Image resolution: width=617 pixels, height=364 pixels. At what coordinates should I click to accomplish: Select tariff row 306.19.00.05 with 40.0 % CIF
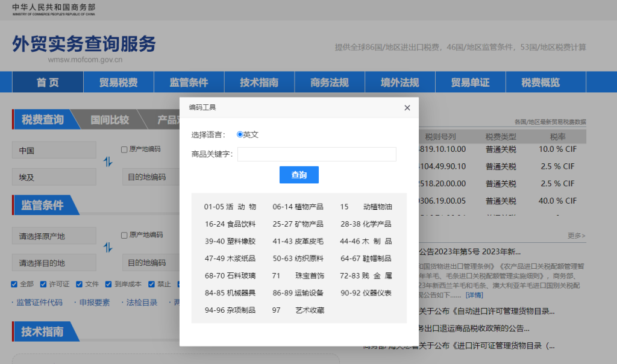[x=502, y=201]
